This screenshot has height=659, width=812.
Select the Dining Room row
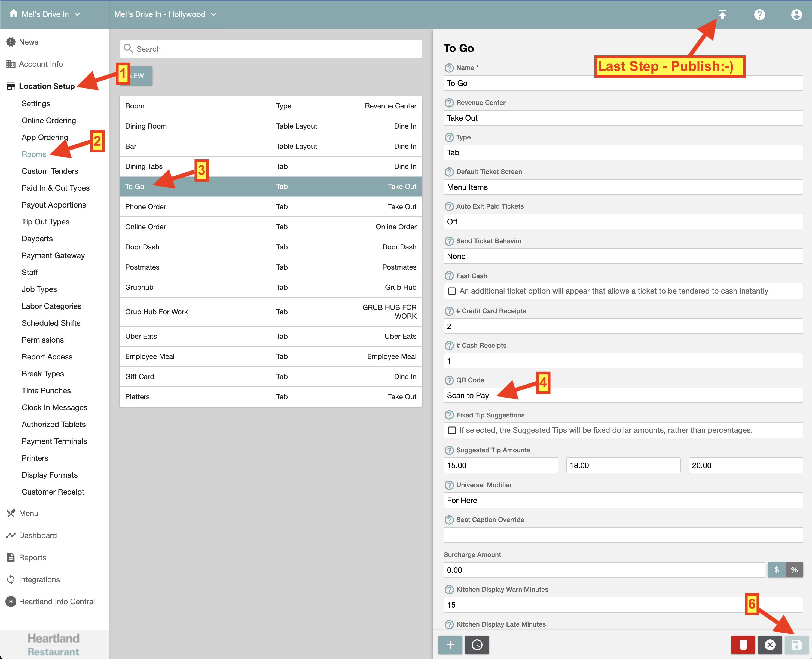coord(271,126)
